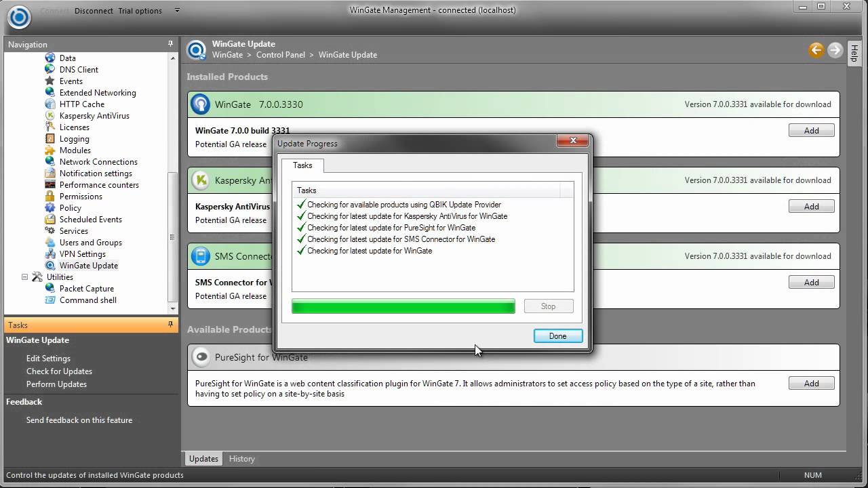Click Done in Update Progress dialog
The image size is (868, 488).
pos(558,336)
